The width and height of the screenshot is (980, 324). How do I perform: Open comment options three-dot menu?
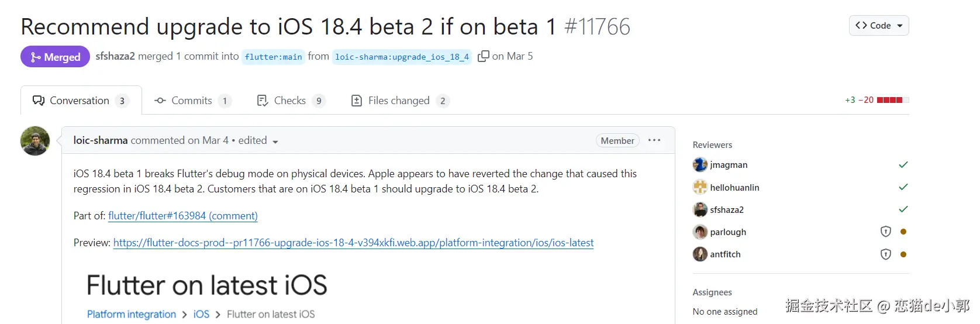[654, 140]
